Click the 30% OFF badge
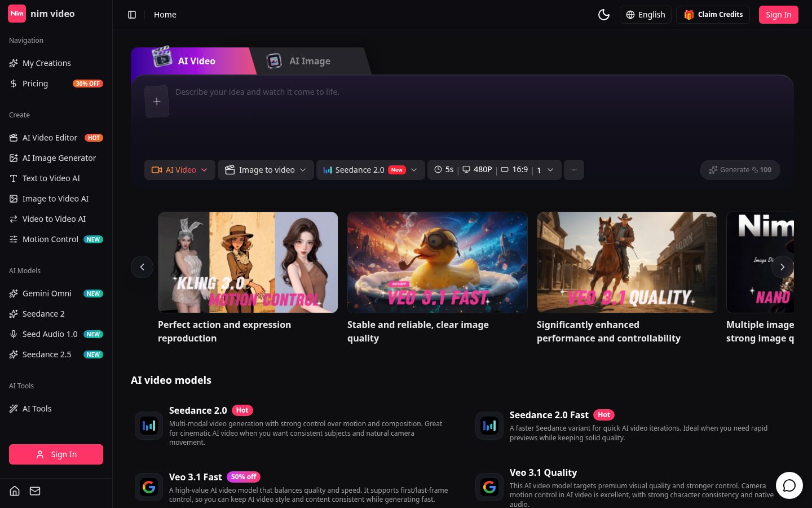Image resolution: width=812 pixels, height=508 pixels. pos(88,84)
